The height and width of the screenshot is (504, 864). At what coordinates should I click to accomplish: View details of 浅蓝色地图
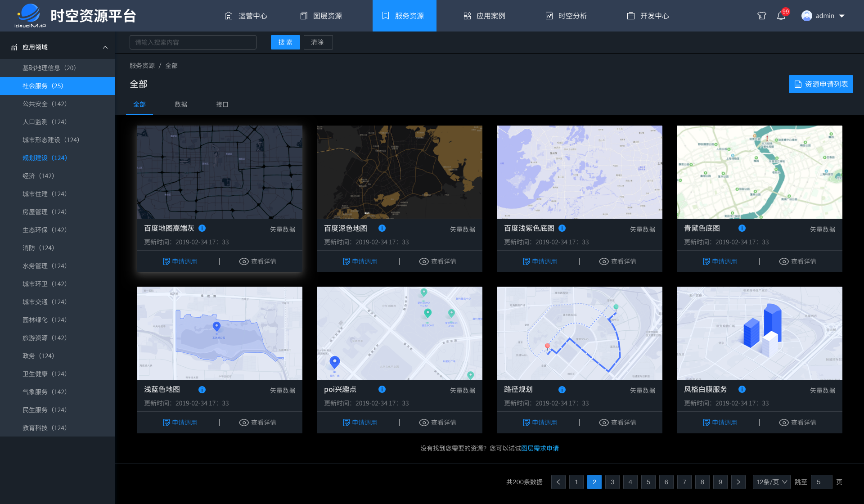coord(258,423)
